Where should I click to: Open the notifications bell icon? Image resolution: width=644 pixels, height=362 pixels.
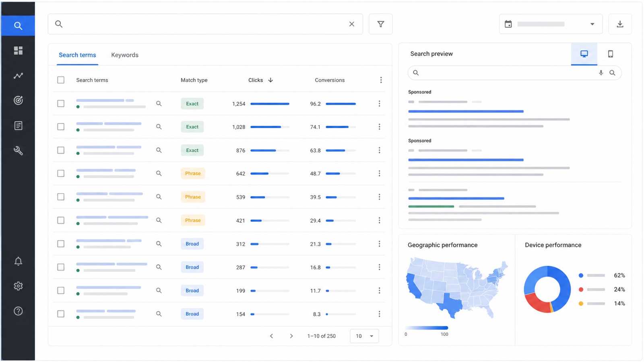click(x=18, y=261)
